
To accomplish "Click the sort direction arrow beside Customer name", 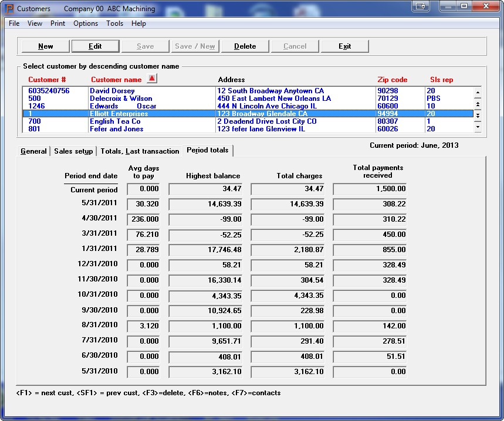I will click(152, 79).
